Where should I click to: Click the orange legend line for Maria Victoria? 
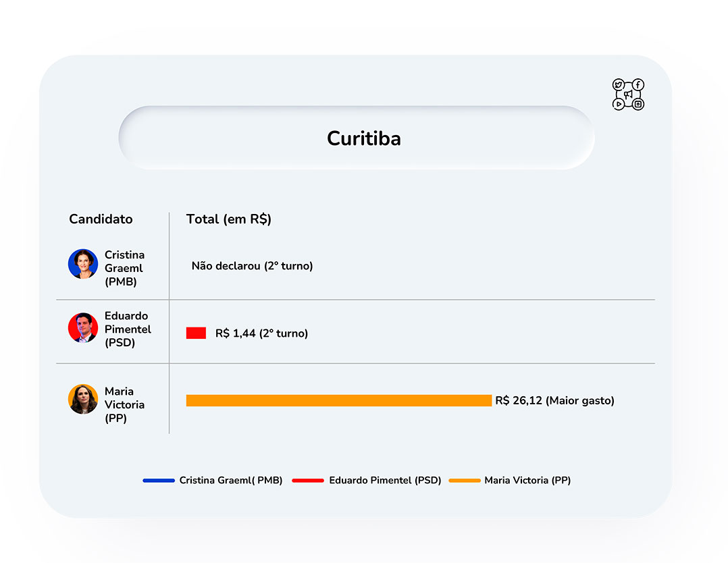(x=465, y=481)
